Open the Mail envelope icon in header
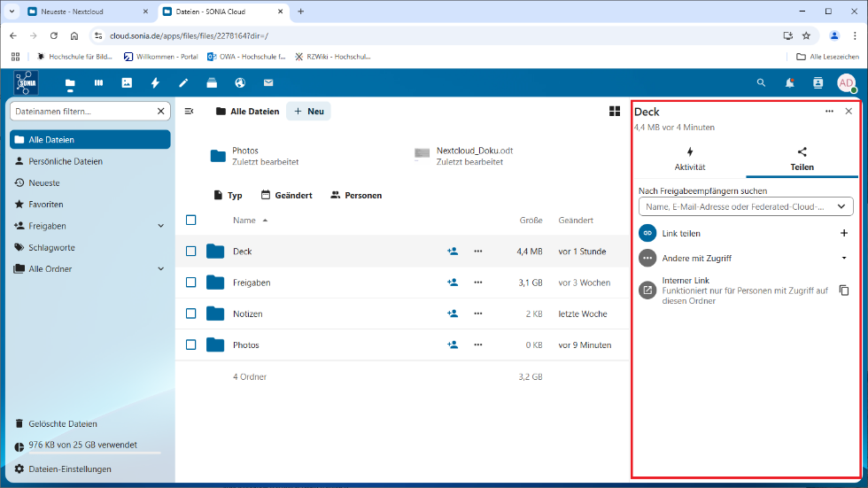868x488 pixels. pos(267,83)
